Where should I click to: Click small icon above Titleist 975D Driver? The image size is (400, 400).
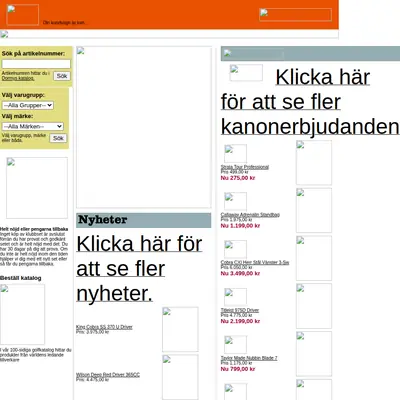coord(235,297)
